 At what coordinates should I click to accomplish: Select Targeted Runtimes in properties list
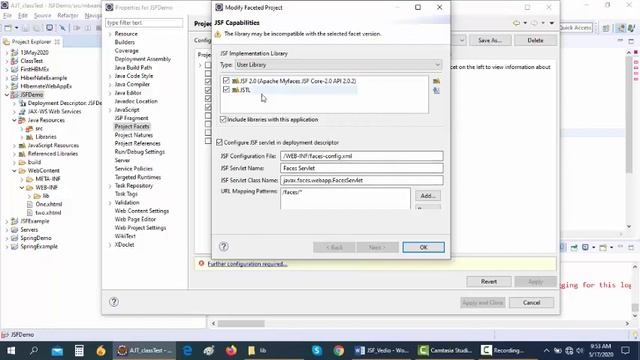pos(138,177)
